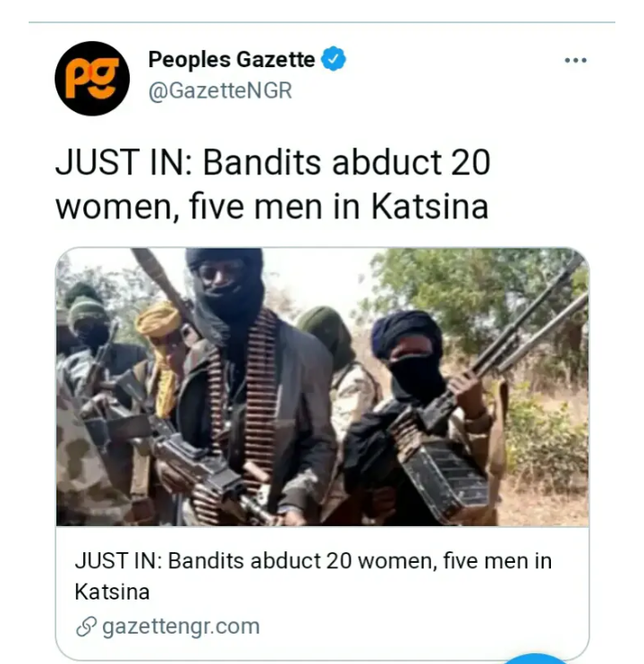Open the armed bandits preview image
Viewport: 644px width, 664px height.
pos(322,387)
